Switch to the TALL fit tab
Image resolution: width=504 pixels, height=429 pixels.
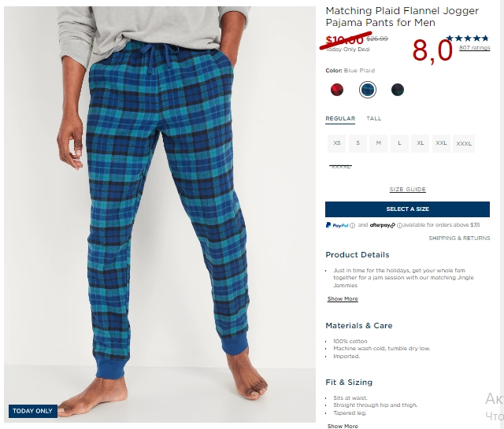pyautogui.click(x=374, y=119)
